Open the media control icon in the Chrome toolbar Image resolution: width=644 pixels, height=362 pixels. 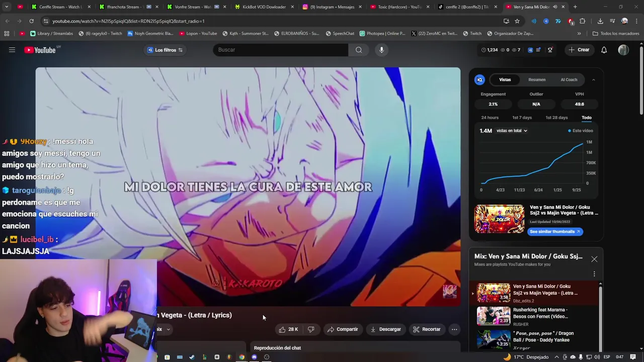tap(612, 21)
